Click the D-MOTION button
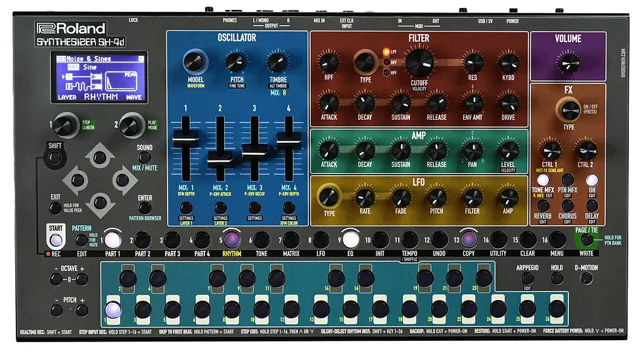 tap(586, 278)
